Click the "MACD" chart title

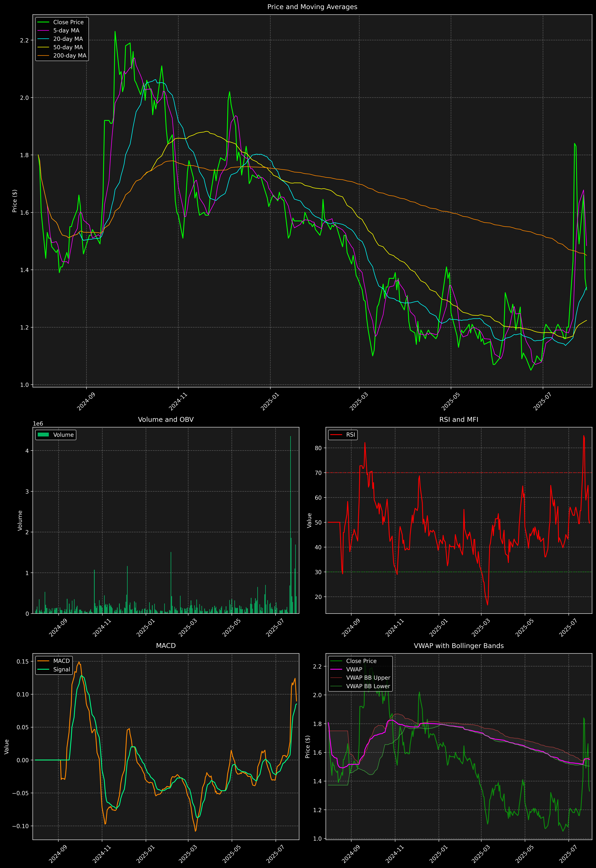166,646
